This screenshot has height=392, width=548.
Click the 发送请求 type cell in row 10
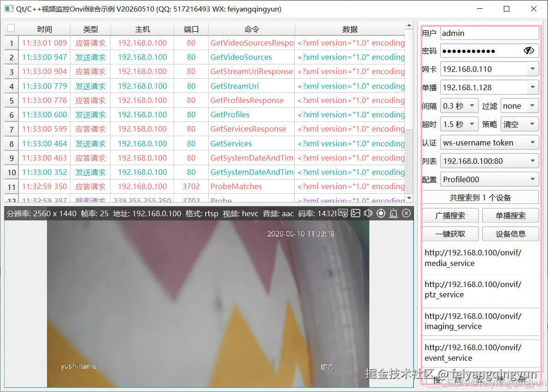[x=91, y=173]
